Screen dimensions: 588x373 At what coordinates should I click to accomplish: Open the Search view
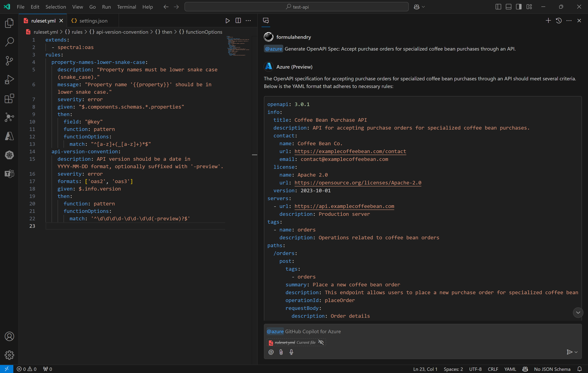9,42
